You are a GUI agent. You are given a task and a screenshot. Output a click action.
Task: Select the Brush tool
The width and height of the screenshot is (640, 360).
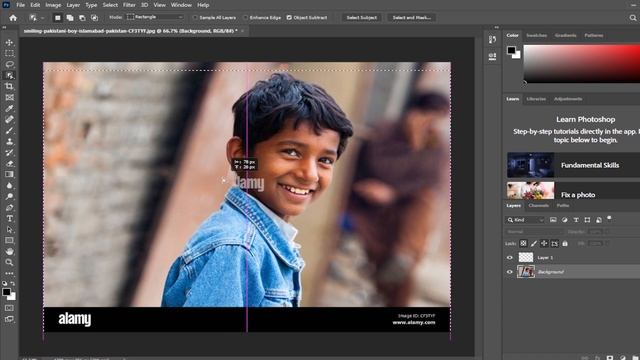9,131
